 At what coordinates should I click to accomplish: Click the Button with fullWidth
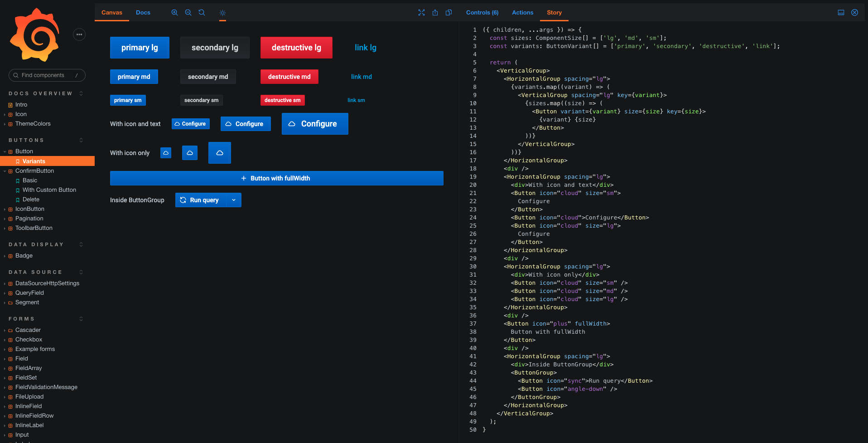tap(276, 178)
